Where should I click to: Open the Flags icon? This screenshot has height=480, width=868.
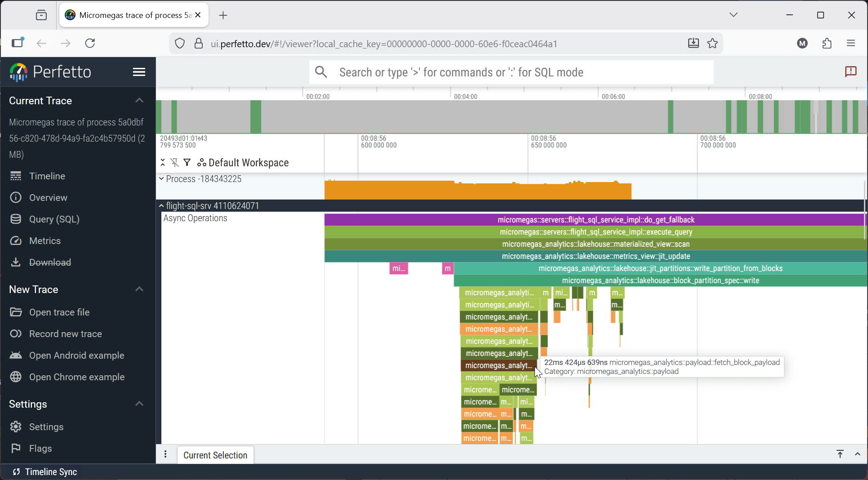click(x=16, y=449)
